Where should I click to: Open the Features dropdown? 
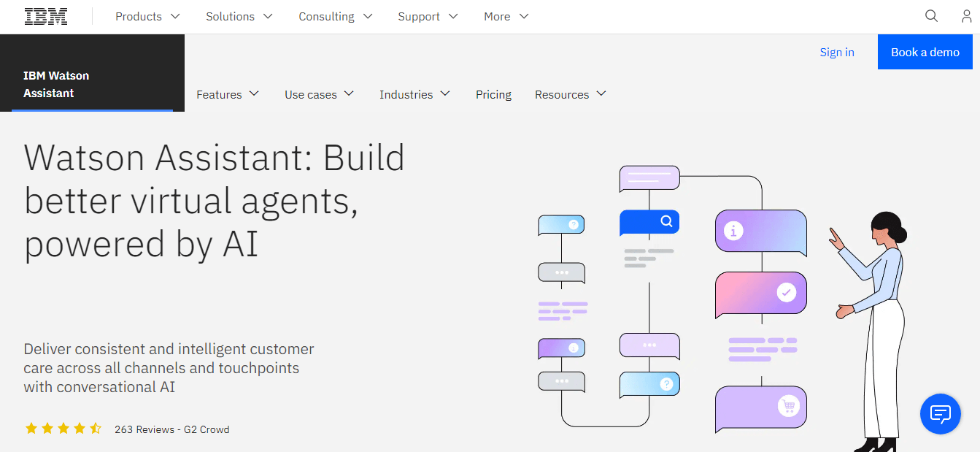pyautogui.click(x=228, y=94)
